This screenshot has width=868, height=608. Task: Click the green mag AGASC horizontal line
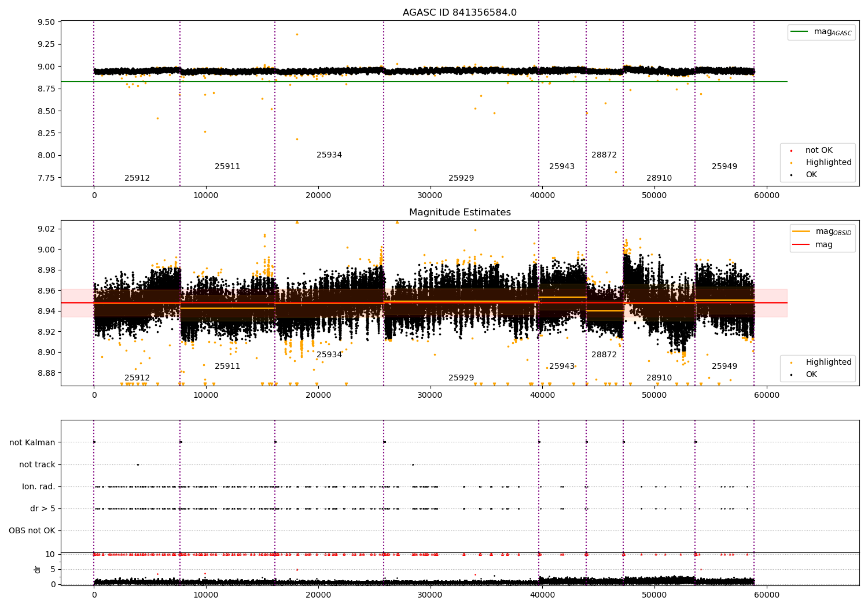point(424,82)
